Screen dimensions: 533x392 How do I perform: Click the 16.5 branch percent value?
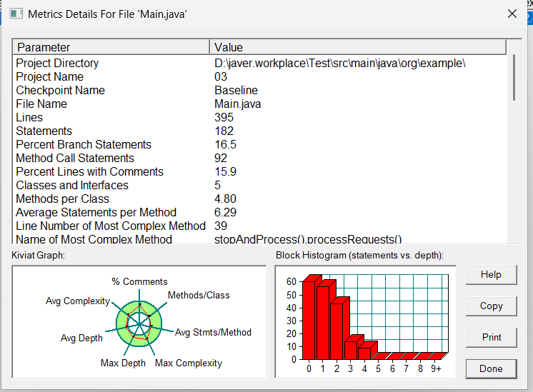[225, 145]
